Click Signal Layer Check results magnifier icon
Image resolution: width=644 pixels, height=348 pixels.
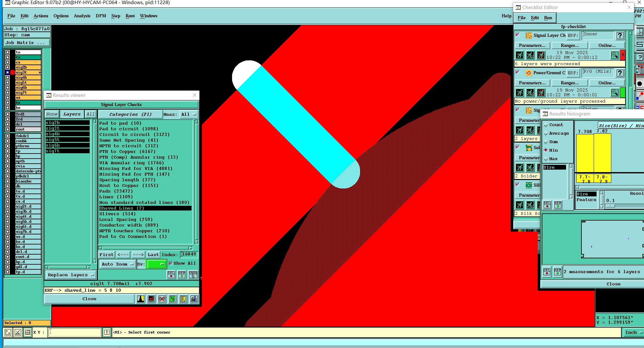[x=614, y=55]
